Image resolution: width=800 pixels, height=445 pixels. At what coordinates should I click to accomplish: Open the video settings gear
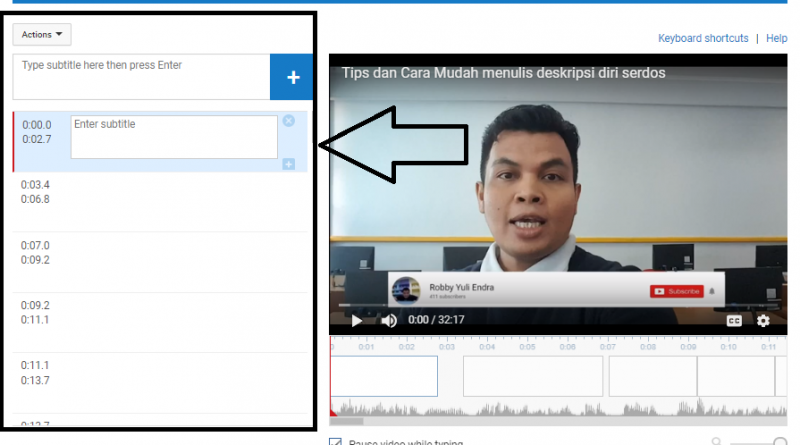pos(763,320)
